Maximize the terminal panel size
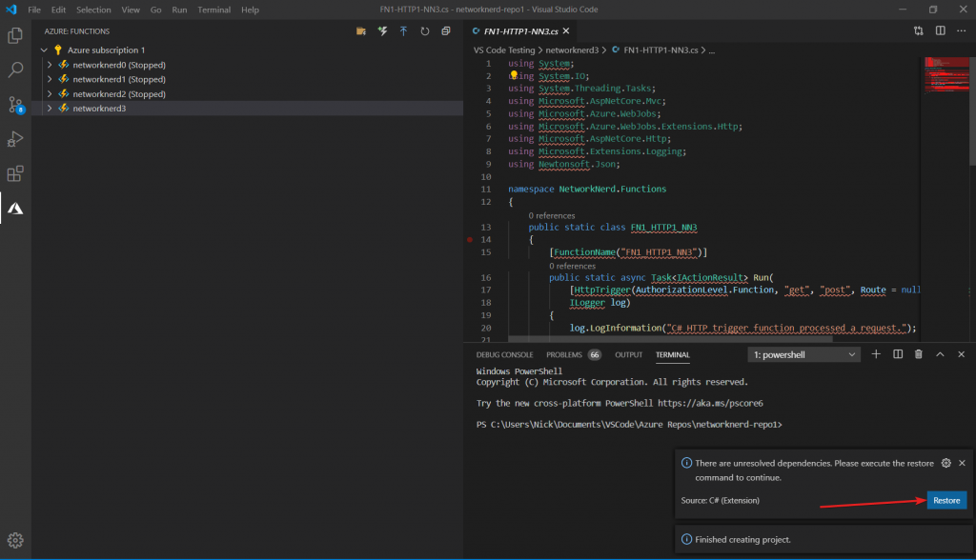This screenshot has height=560, width=976. tap(940, 354)
